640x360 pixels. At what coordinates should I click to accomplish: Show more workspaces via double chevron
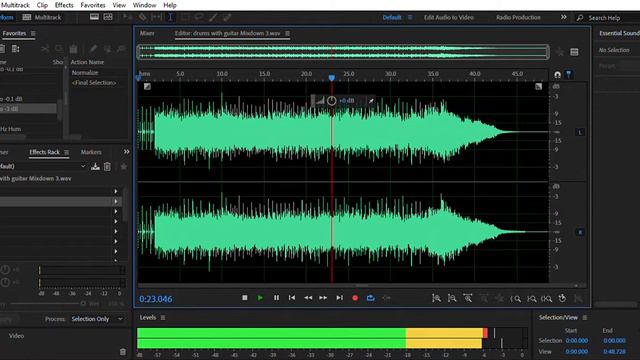564,17
